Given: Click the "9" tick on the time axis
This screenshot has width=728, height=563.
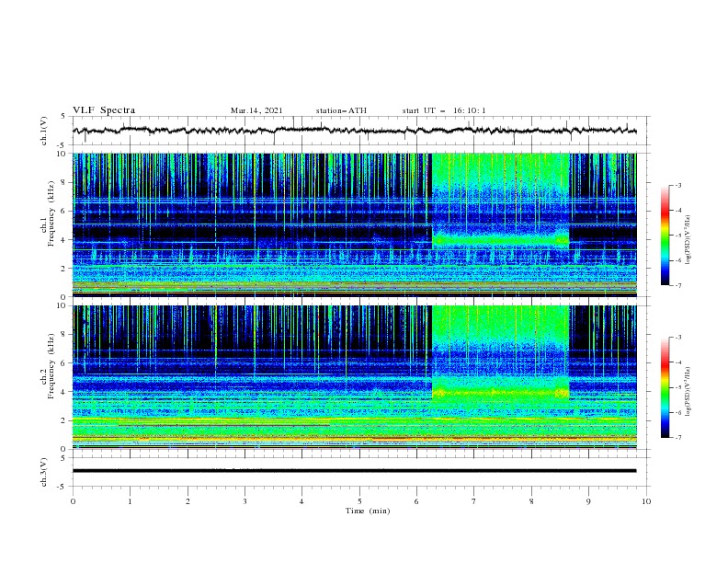Looking at the screenshot, I should 588,501.
